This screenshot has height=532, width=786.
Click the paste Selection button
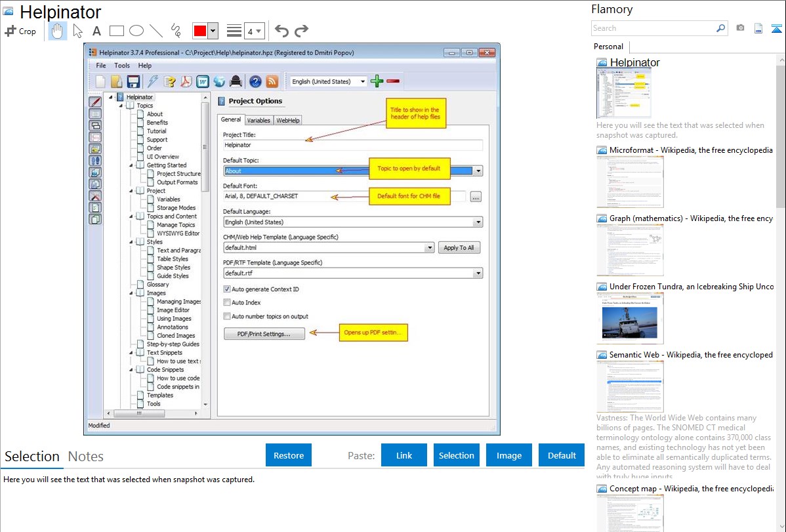click(456, 455)
